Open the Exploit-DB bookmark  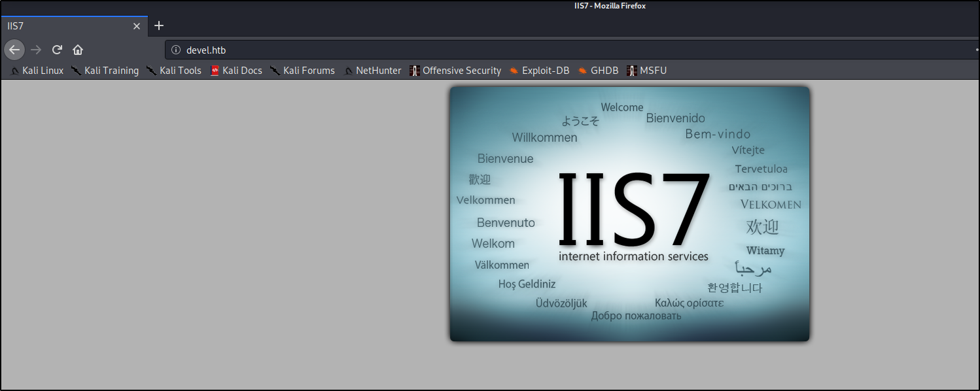(x=539, y=71)
